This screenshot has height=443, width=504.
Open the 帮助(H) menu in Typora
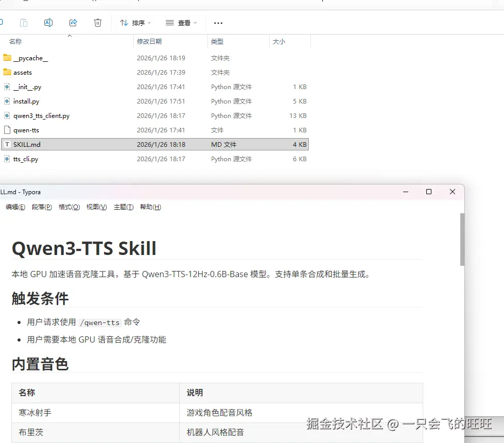pos(150,207)
